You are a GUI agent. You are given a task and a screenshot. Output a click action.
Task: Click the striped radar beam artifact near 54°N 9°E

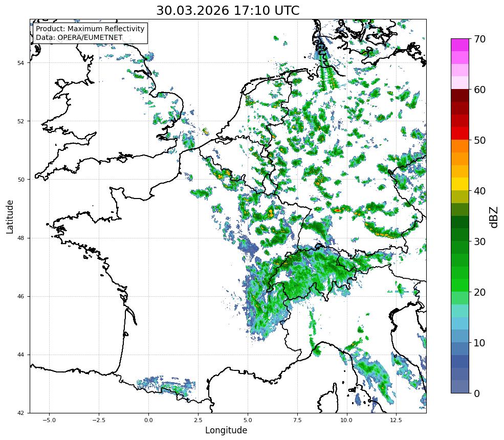click(326, 66)
